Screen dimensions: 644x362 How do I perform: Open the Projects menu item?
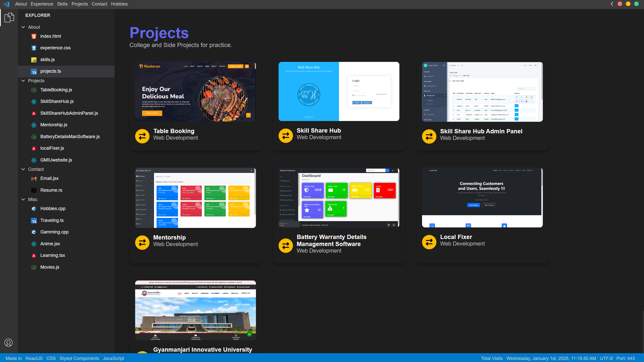coord(80,4)
